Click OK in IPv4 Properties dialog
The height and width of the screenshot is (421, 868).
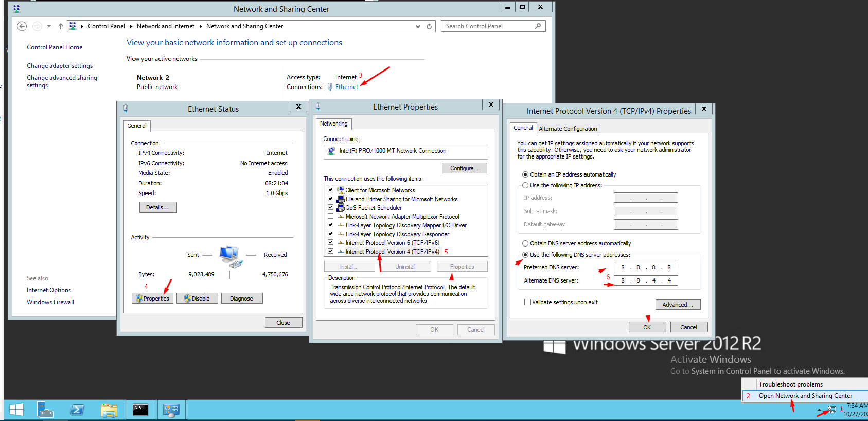[x=647, y=327]
